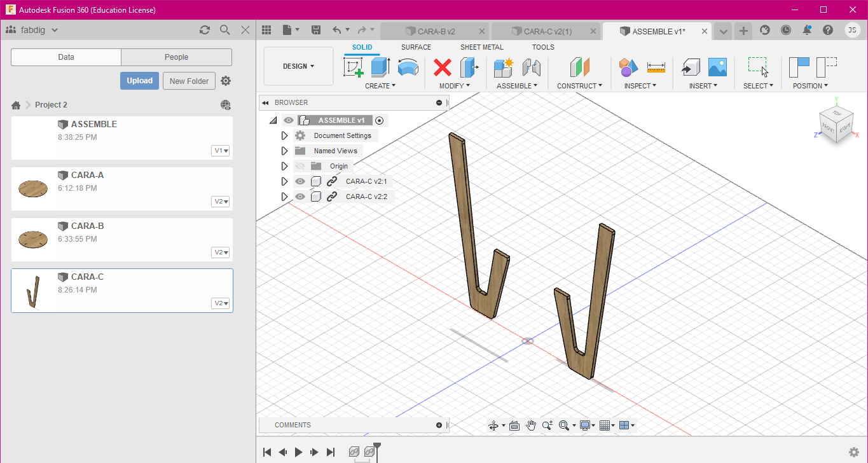Toggle visibility of CARA-C v2:2
The image size is (868, 463).
click(300, 197)
